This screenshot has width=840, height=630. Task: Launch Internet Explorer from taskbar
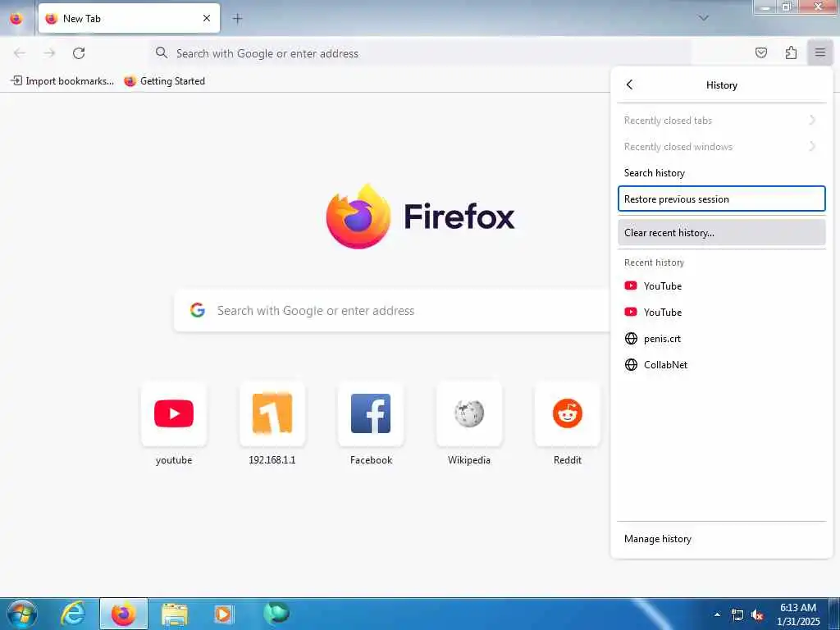pos(73,614)
